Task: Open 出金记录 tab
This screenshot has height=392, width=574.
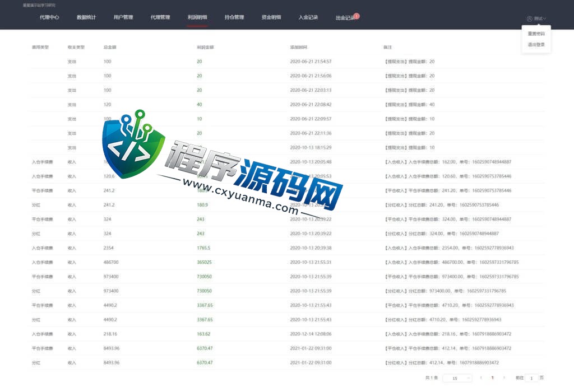Action: click(x=345, y=17)
